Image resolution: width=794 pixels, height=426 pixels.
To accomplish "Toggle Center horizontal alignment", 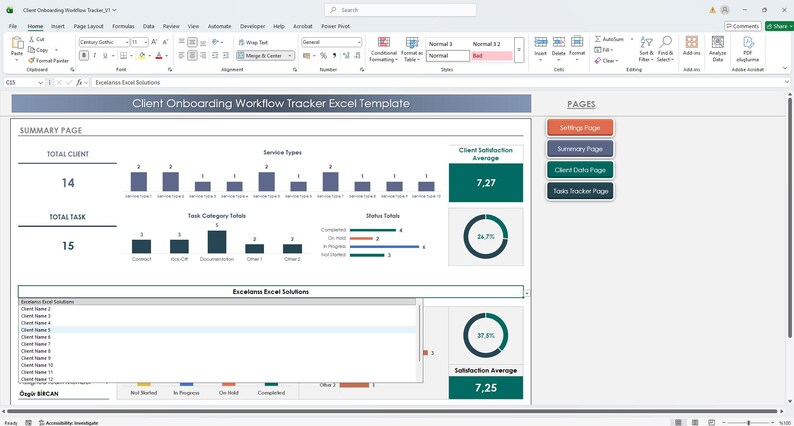I will pyautogui.click(x=192, y=56).
